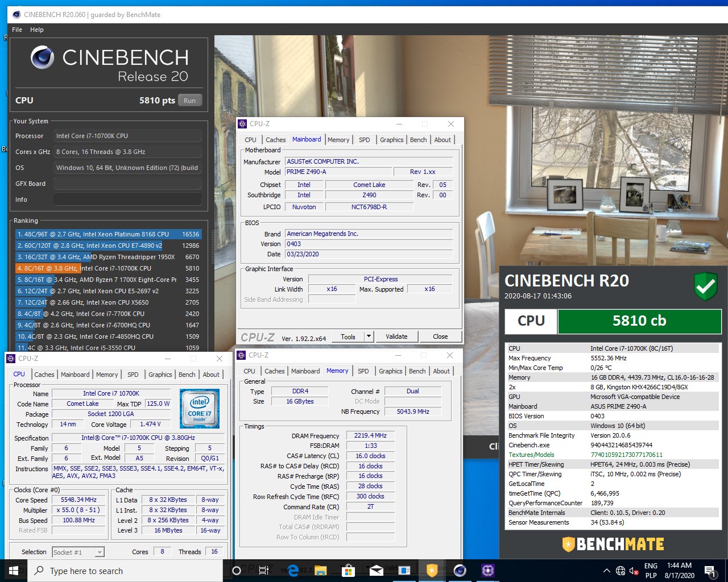
Task: Launch Microsoft Edge from the taskbar
Action: (293, 571)
